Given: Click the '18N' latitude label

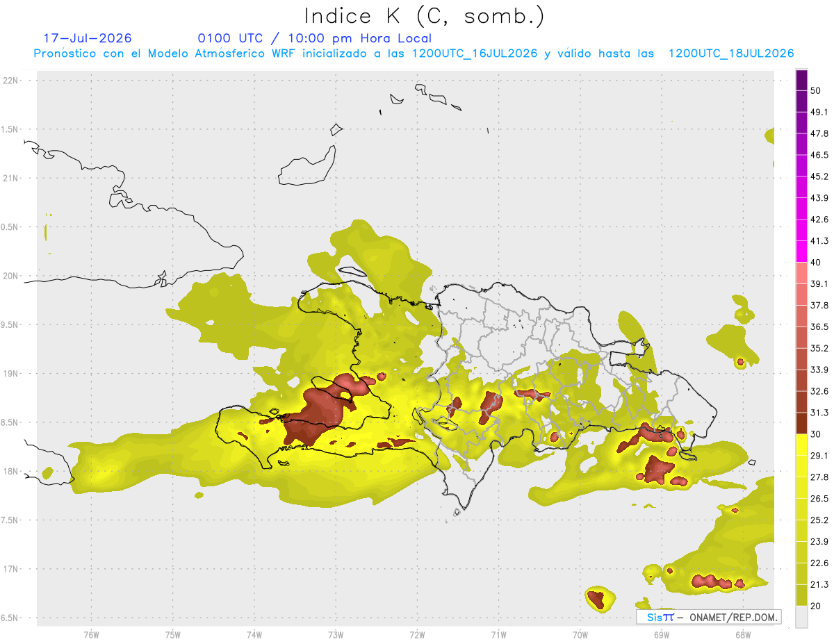Looking at the screenshot, I should point(12,471).
